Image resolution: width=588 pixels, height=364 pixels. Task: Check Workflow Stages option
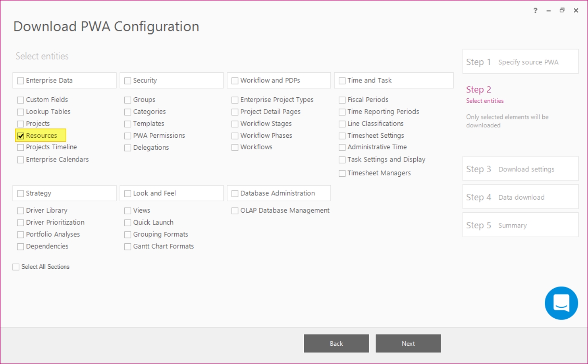point(235,124)
